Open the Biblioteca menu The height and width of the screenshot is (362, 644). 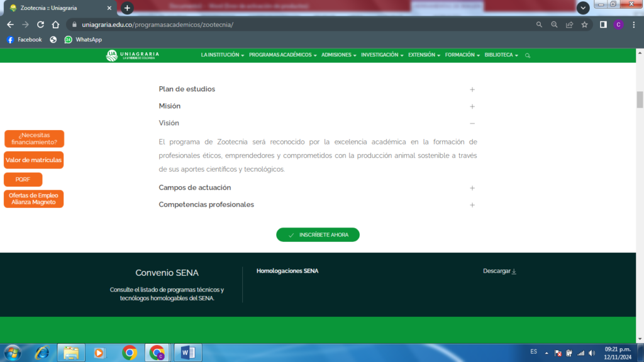tap(501, 55)
